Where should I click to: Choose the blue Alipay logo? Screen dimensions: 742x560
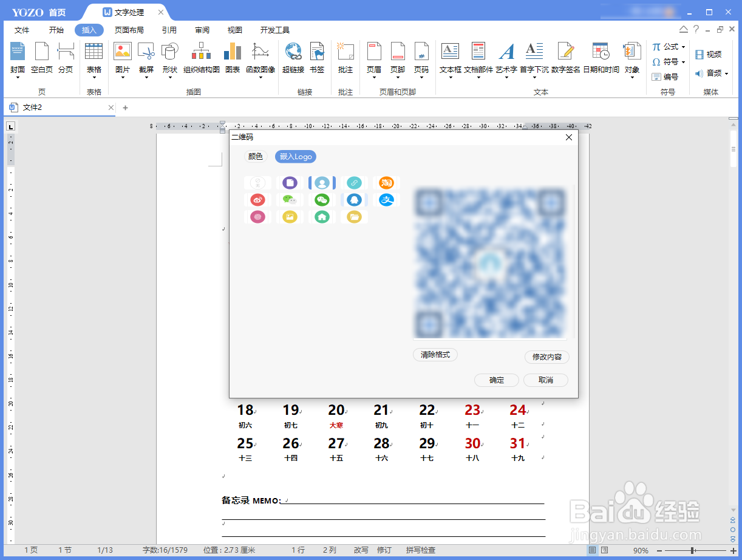(x=387, y=200)
